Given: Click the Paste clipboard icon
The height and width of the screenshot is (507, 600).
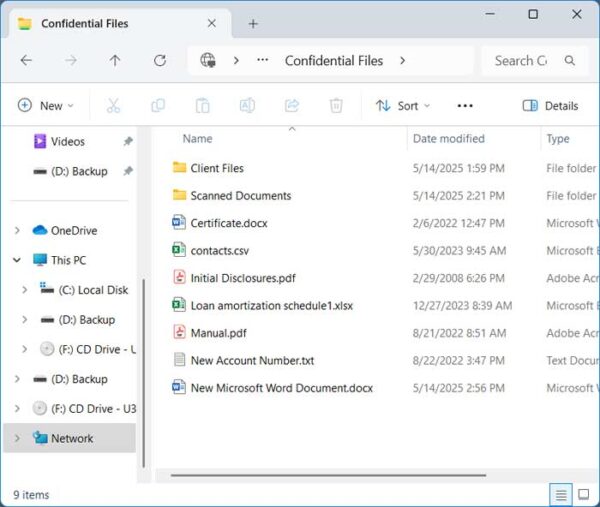Looking at the screenshot, I should 202,106.
